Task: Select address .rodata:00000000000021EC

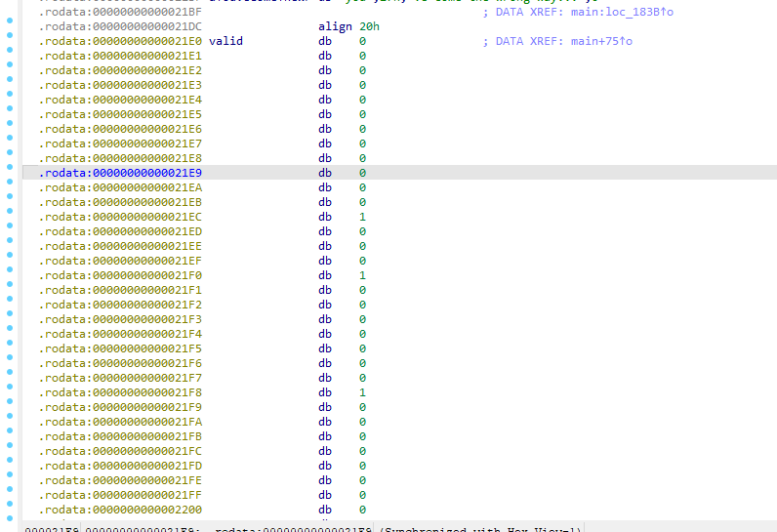Action: (120, 217)
